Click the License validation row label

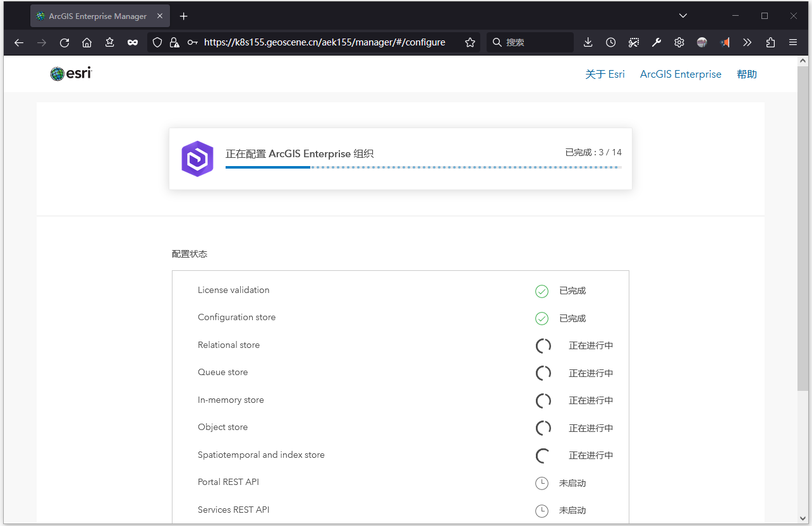pos(234,290)
